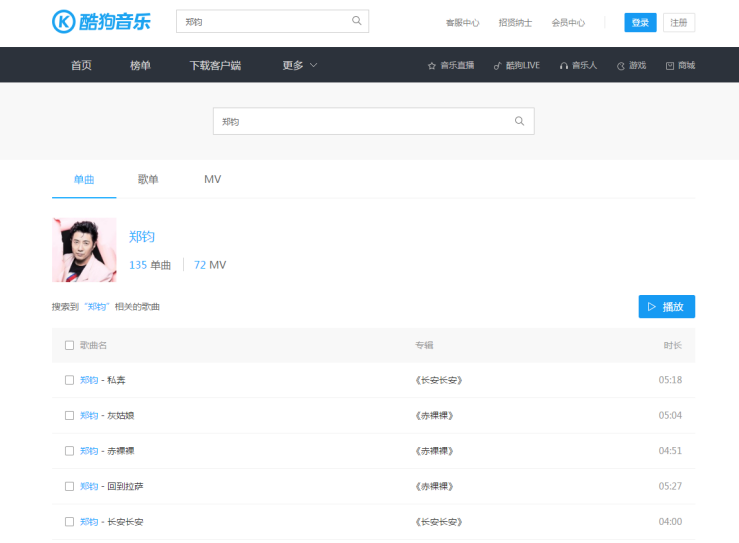739x543 pixels.
Task: Check the song 私奔 checkbox
Action: [69, 380]
